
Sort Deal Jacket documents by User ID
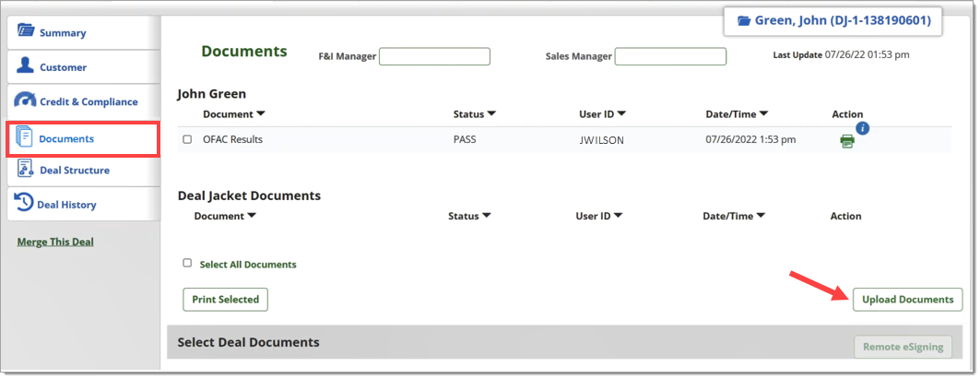598,216
